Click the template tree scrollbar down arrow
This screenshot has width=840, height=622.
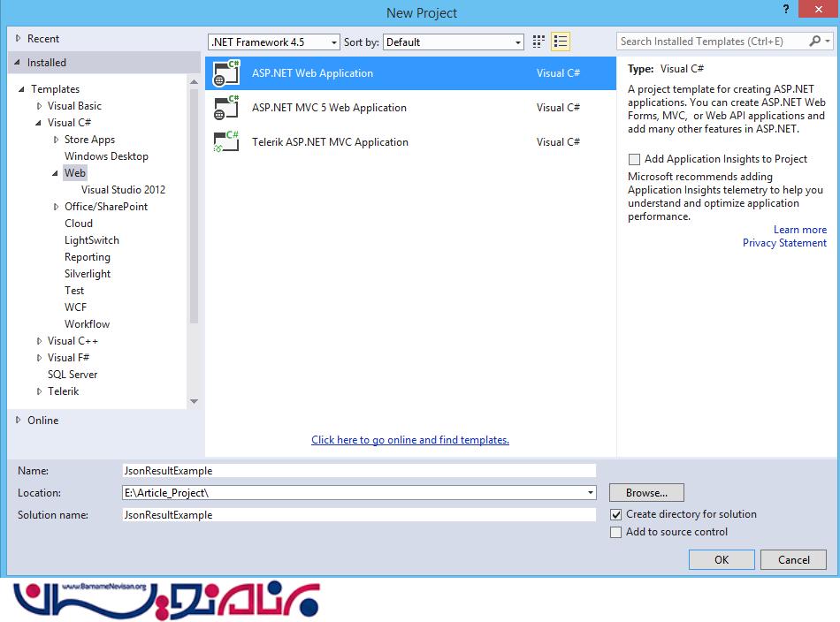click(195, 401)
